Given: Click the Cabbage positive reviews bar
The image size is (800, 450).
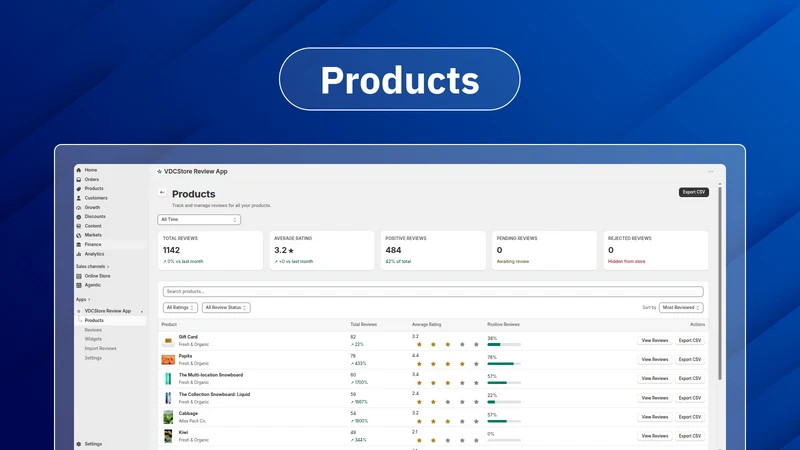Looking at the screenshot, I should pos(504,421).
